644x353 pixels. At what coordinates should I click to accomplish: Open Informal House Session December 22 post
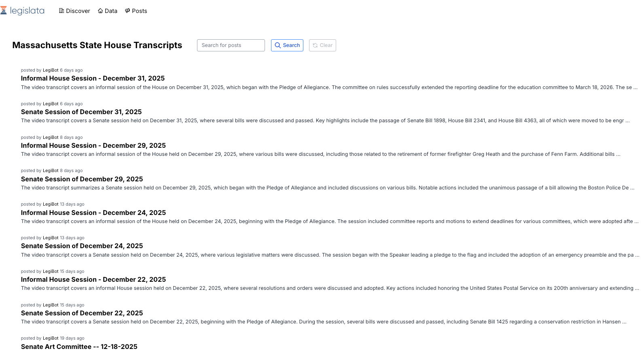[93, 280]
